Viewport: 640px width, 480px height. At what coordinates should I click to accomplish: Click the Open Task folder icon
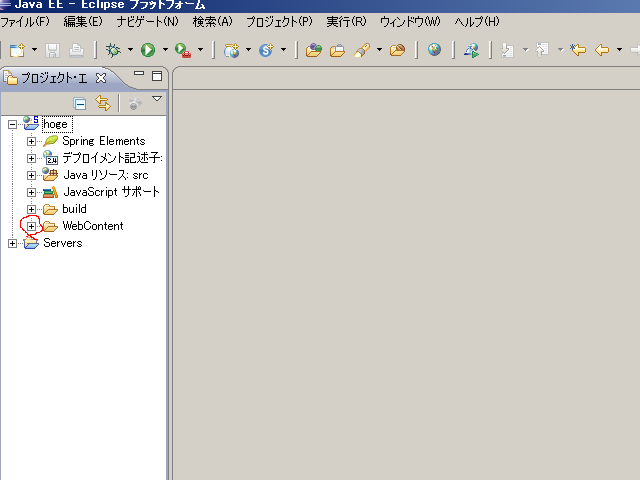(337, 50)
